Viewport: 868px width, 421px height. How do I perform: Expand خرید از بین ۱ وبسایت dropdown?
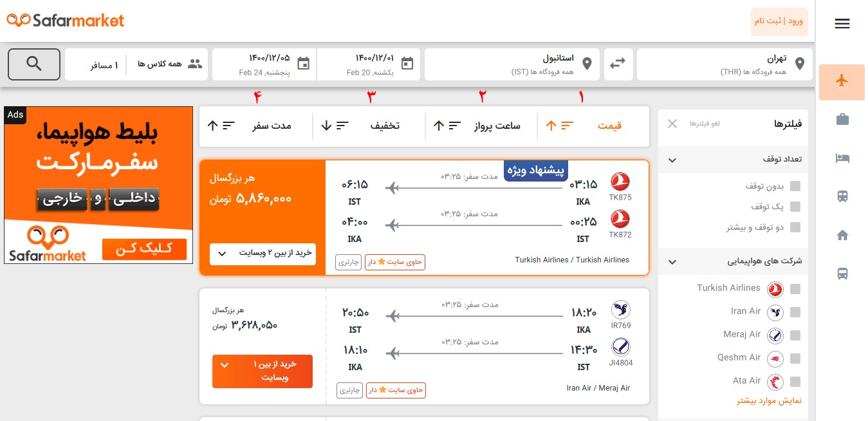(263, 371)
